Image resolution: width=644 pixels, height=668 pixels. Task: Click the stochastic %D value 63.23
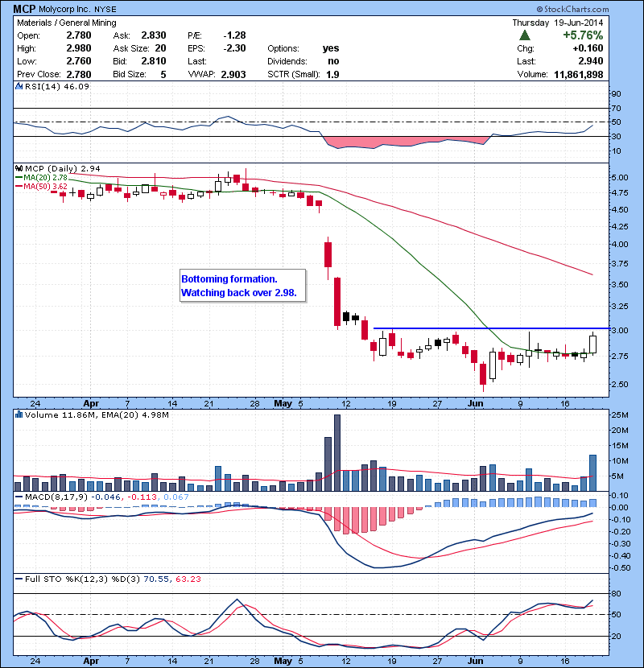click(188, 579)
